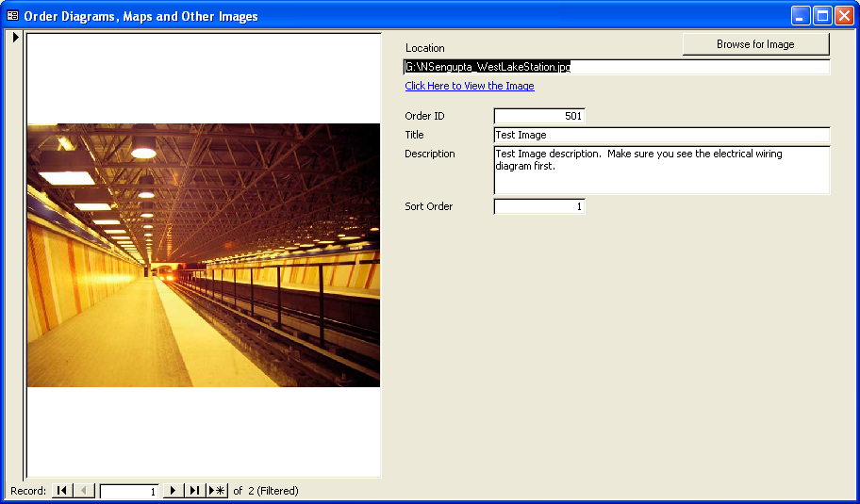The height and width of the screenshot is (504, 860).
Task: Go to the first record
Action: (62, 491)
